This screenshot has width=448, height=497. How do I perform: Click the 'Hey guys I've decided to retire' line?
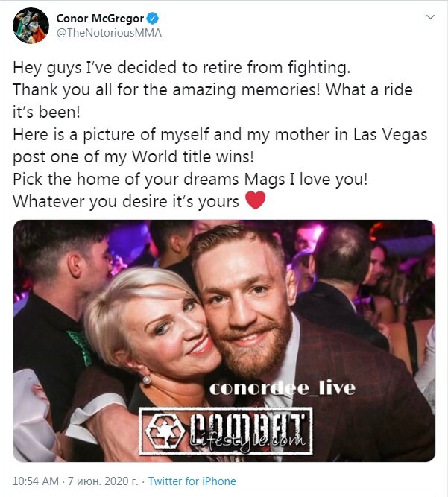(x=182, y=68)
